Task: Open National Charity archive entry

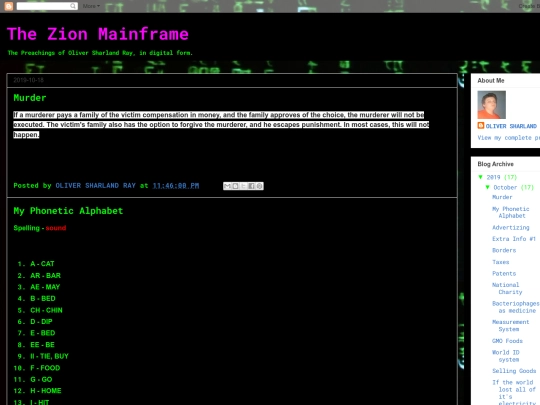Action: point(507,288)
